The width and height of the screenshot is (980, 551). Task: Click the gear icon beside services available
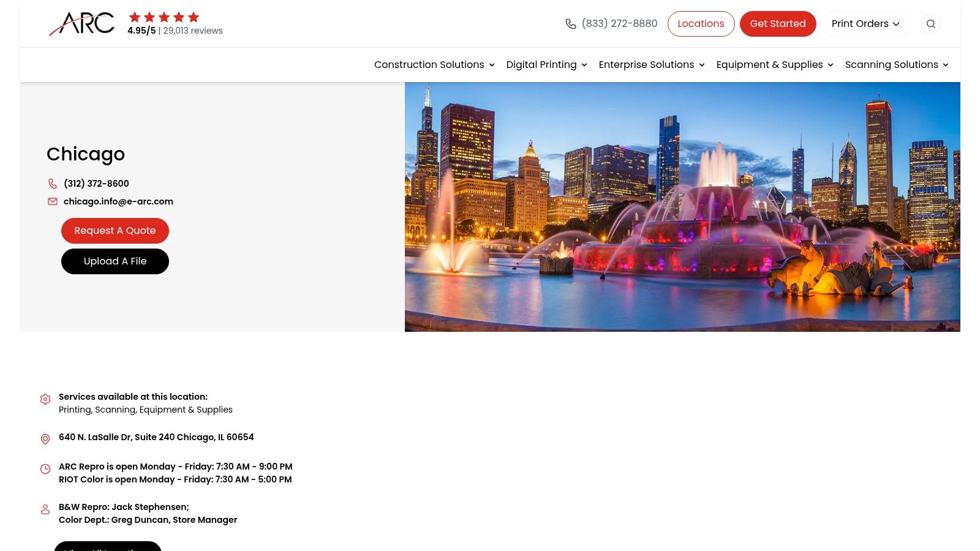(x=45, y=399)
